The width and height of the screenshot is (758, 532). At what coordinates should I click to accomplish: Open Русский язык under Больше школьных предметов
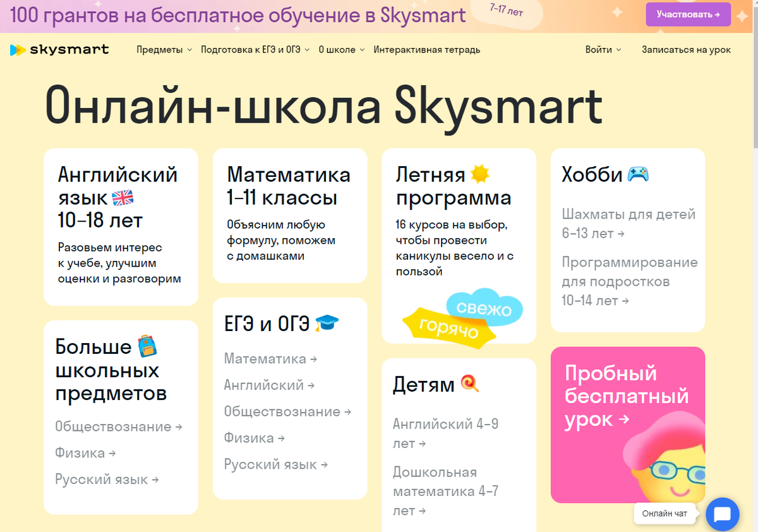[107, 480]
